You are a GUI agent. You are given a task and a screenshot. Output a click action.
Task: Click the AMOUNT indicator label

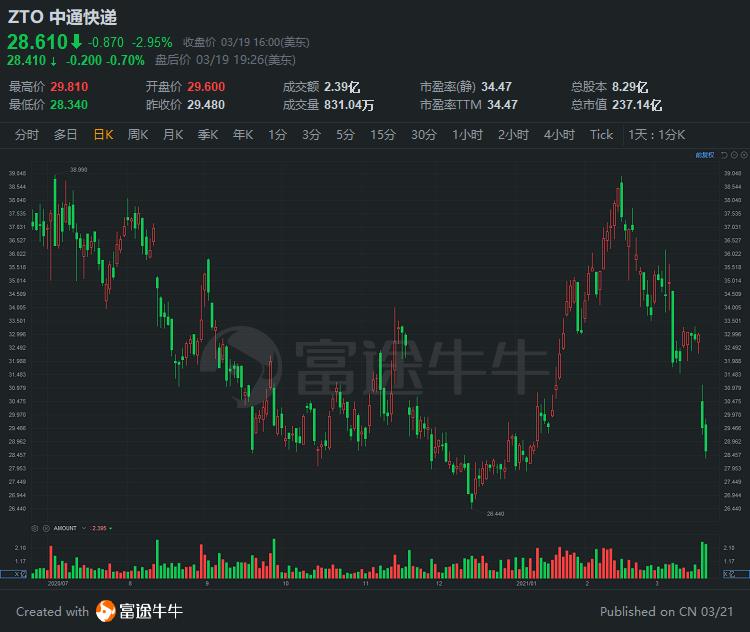click(x=65, y=528)
